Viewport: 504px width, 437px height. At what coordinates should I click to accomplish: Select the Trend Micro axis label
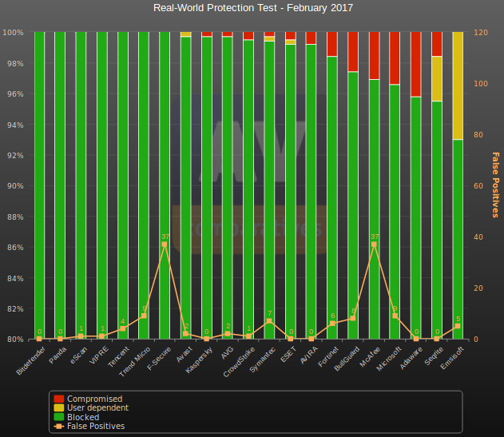135,361
